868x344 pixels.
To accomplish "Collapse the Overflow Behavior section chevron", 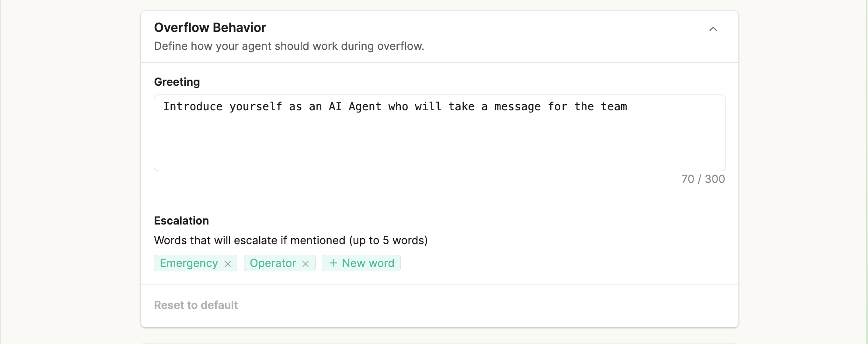I will coord(713,29).
